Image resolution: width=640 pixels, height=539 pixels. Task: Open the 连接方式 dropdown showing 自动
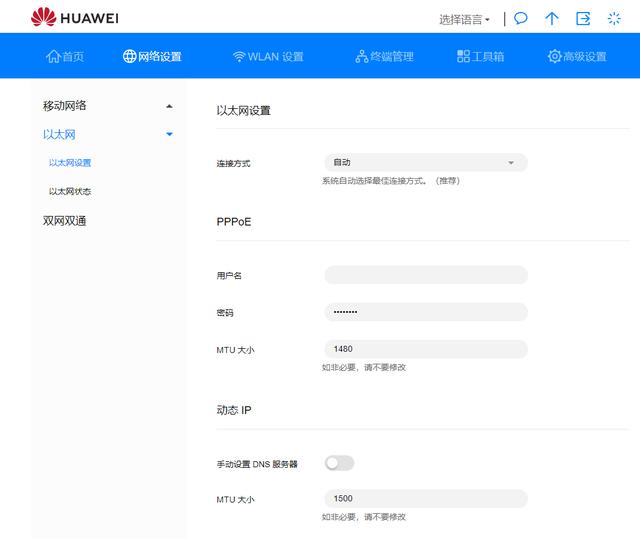click(426, 162)
